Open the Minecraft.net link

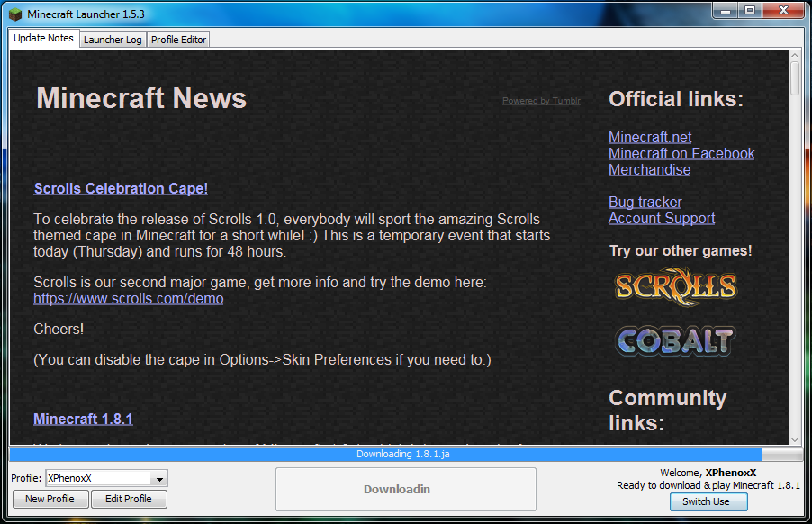tap(650, 138)
